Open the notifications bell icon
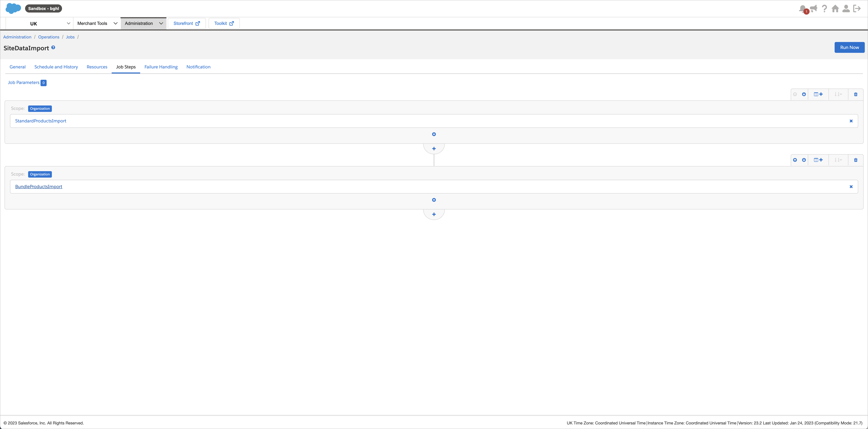This screenshot has height=429, width=868. tap(803, 9)
